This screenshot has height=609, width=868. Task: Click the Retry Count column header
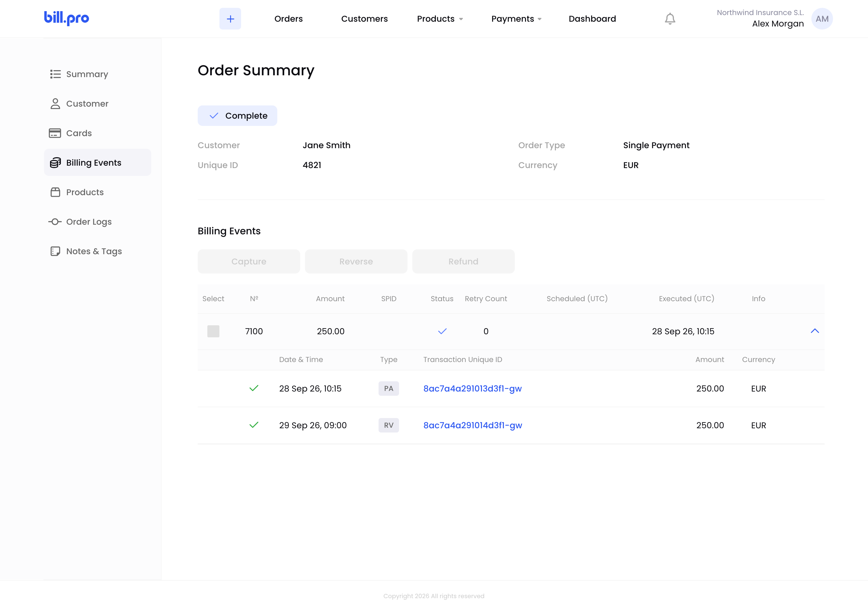486,298
